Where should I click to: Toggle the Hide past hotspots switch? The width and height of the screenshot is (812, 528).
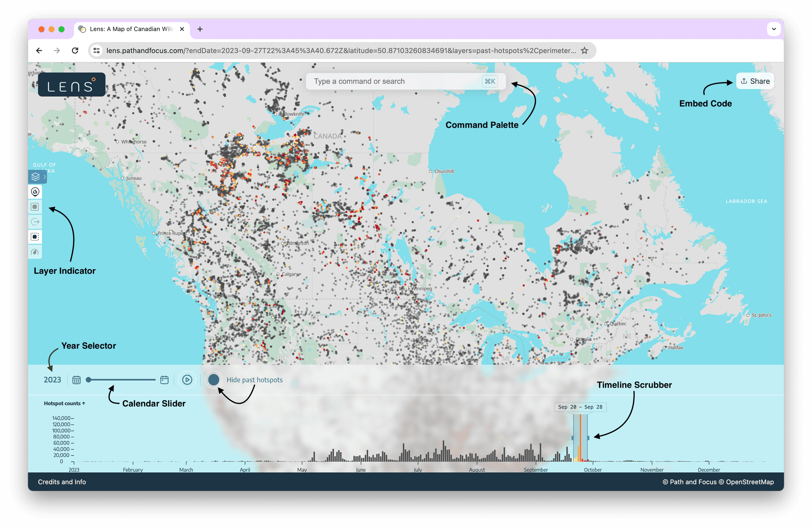coord(214,380)
